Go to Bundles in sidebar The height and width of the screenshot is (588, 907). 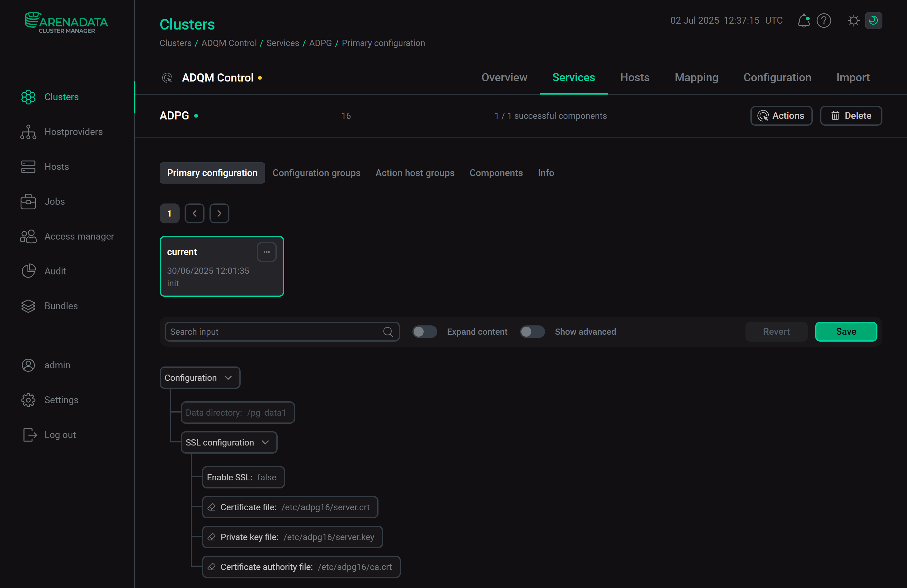(x=61, y=306)
